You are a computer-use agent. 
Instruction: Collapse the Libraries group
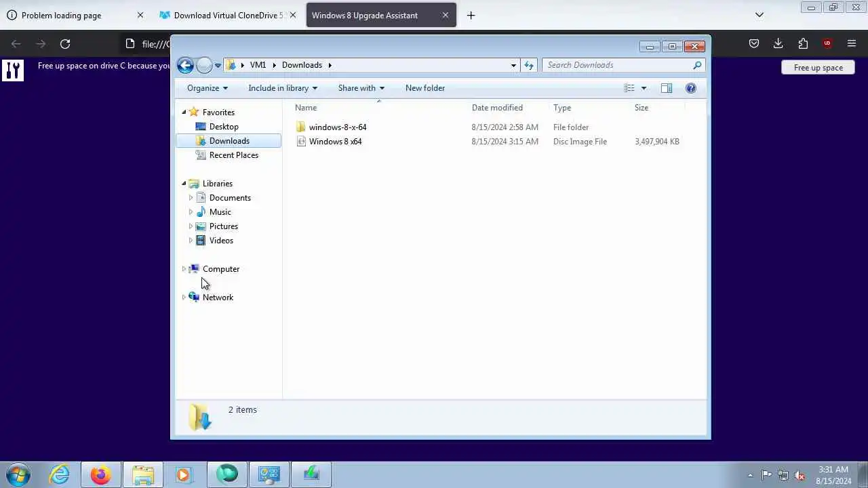click(x=184, y=184)
